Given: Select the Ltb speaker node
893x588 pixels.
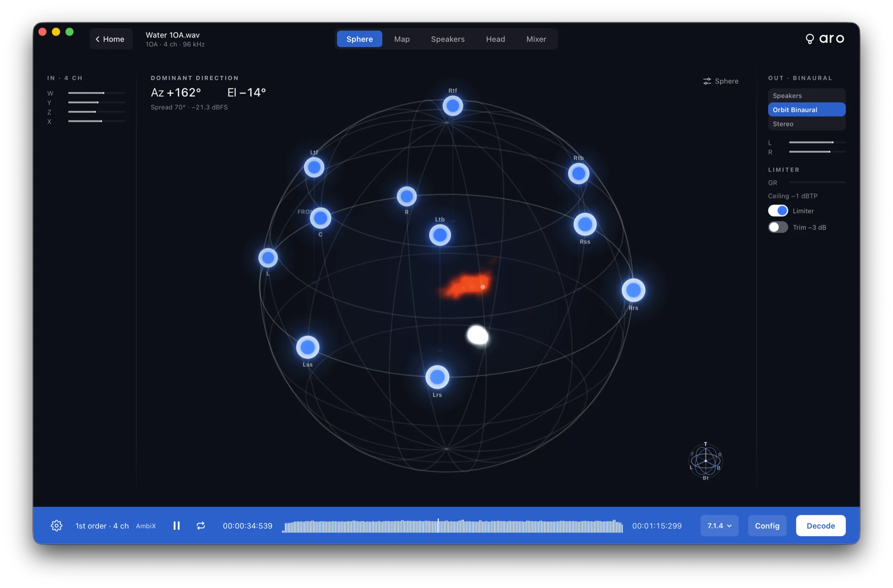Looking at the screenshot, I should [440, 235].
